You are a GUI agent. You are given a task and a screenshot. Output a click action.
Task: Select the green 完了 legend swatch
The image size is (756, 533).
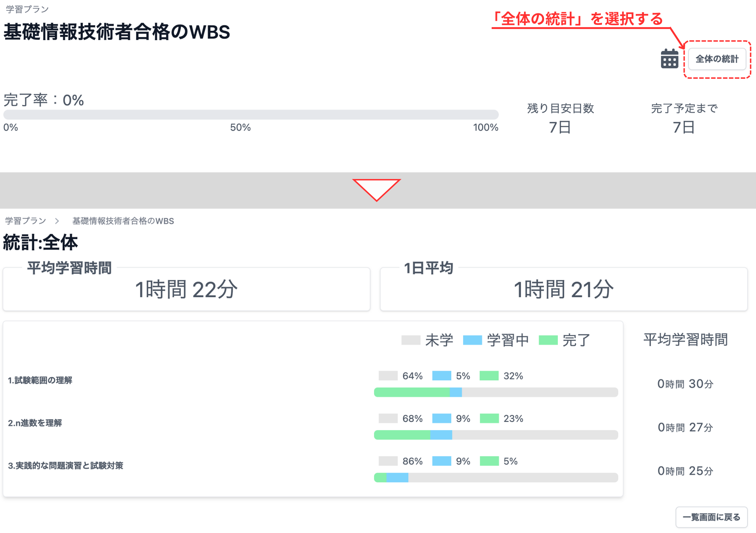[x=549, y=340]
